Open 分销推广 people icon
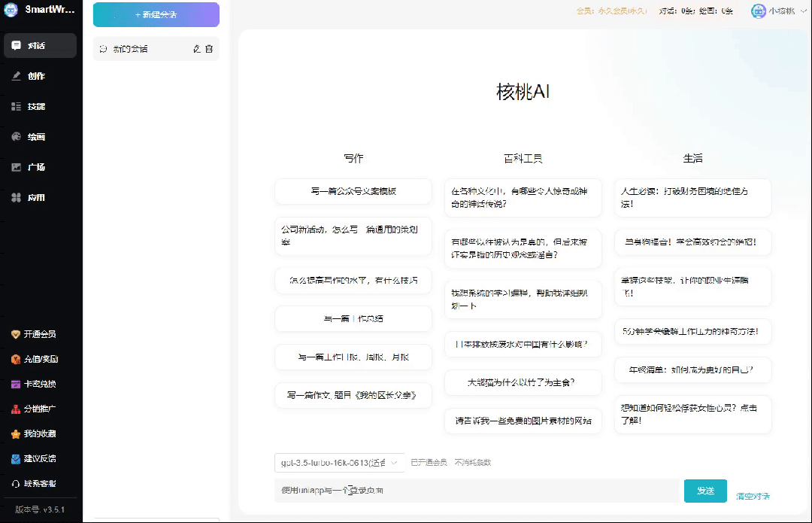 coord(16,409)
